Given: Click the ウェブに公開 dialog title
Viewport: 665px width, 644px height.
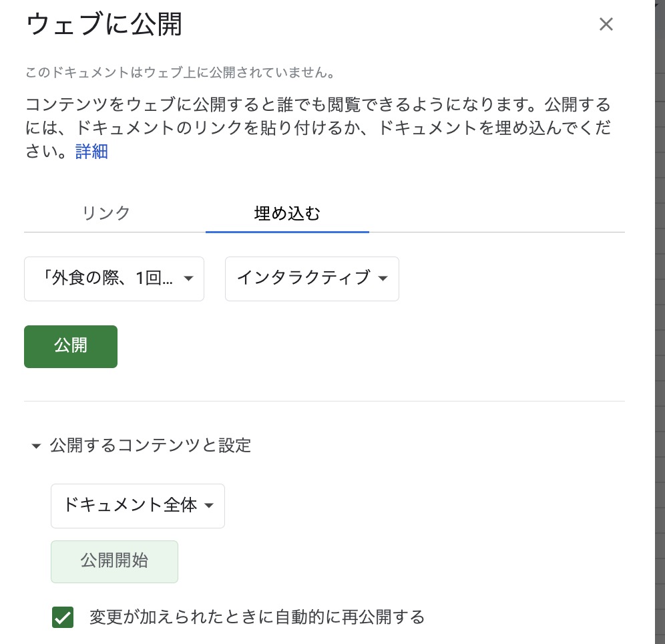Looking at the screenshot, I should 103,25.
